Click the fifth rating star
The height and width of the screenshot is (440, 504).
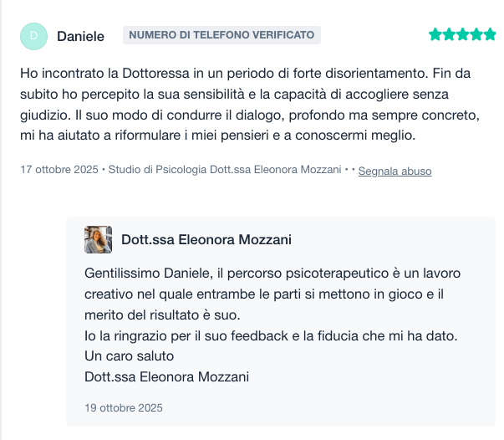coord(489,35)
